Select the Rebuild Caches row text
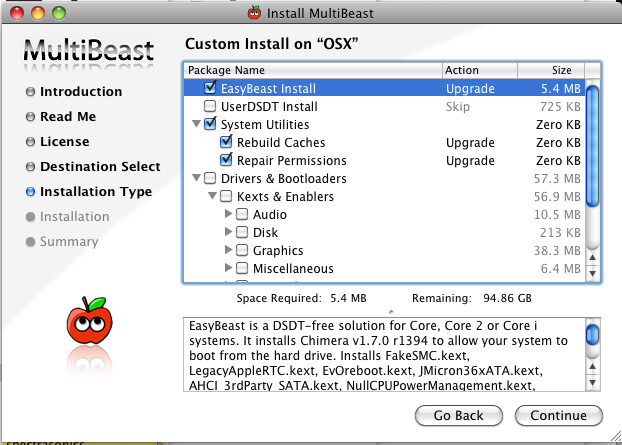The height and width of the screenshot is (445, 622). (281, 142)
